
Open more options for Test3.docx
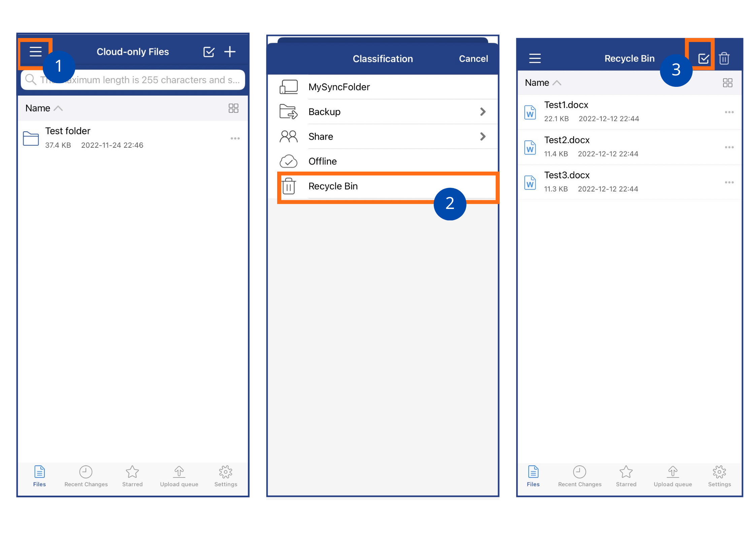729,182
